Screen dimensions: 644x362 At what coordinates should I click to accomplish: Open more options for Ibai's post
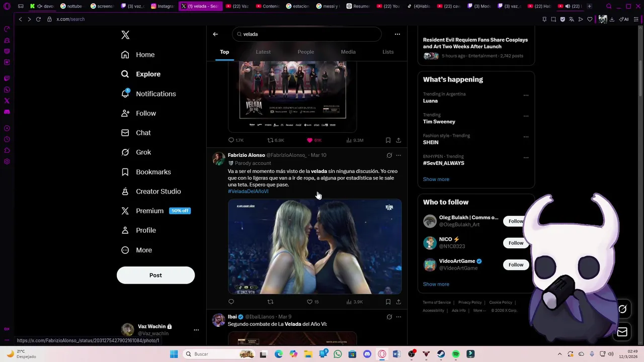(398, 317)
